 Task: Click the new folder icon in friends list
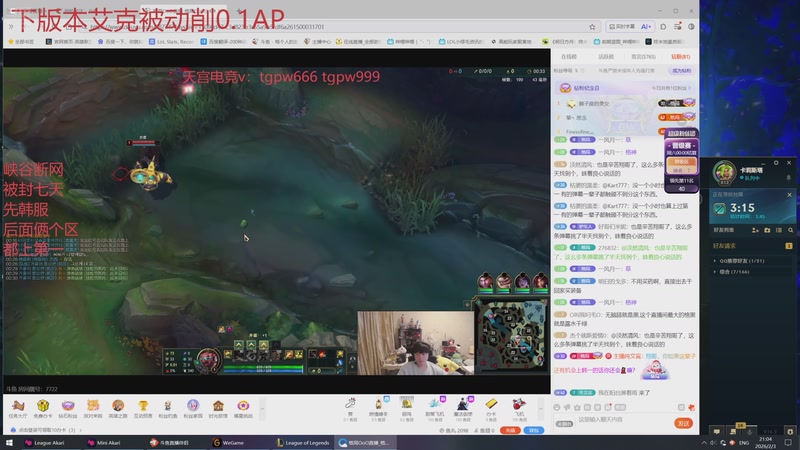pos(767,230)
